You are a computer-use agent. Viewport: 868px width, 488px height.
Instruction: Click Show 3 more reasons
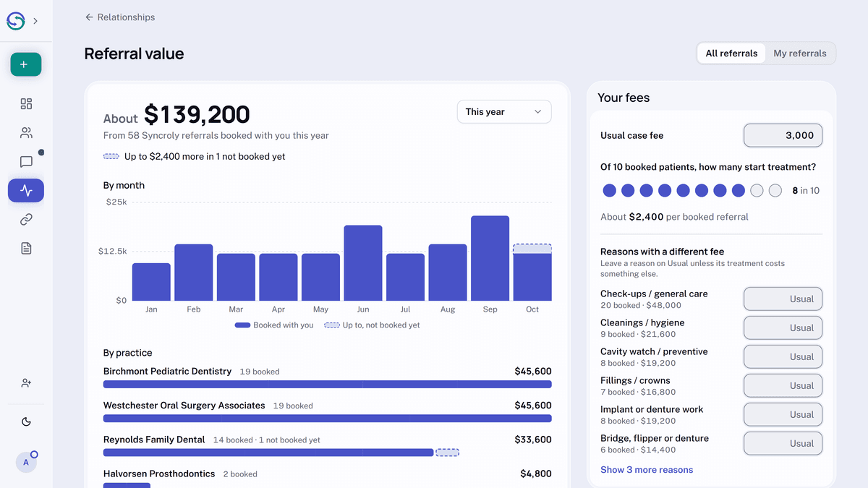pyautogui.click(x=647, y=470)
